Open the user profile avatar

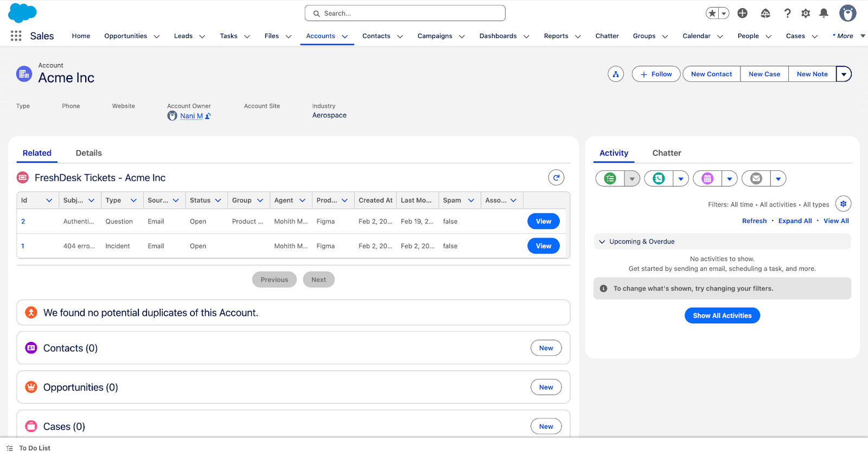click(x=847, y=13)
